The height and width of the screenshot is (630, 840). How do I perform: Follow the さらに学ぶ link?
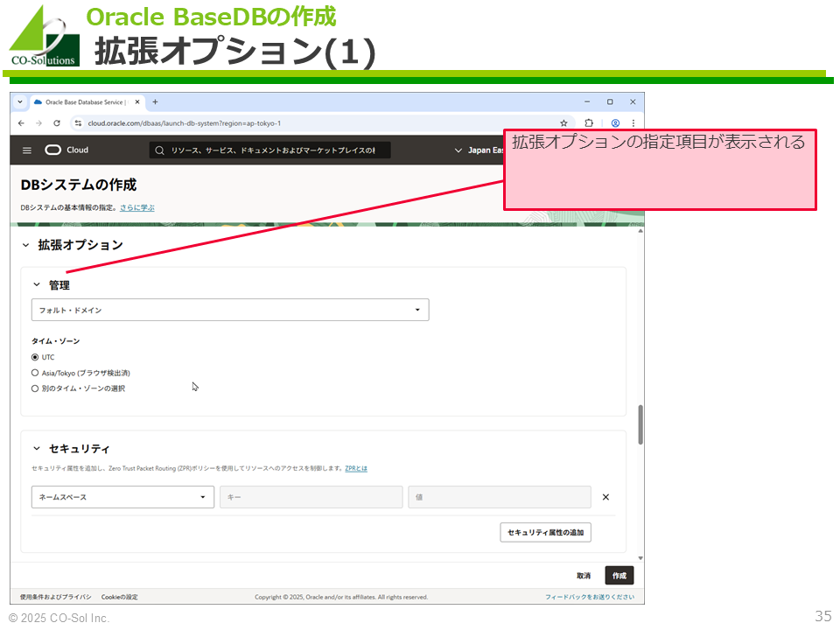click(x=137, y=208)
